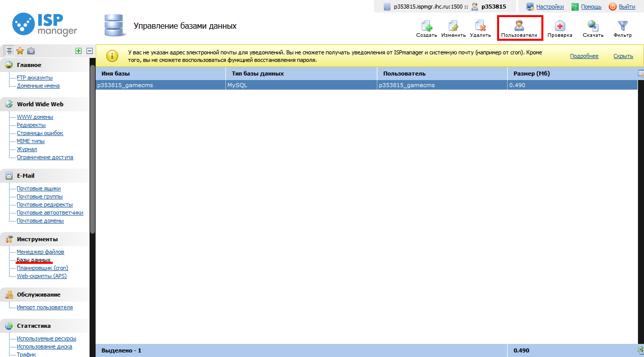Sort the table by Размер (Мб) column
This screenshot has width=644, height=357.
pyautogui.click(x=531, y=74)
